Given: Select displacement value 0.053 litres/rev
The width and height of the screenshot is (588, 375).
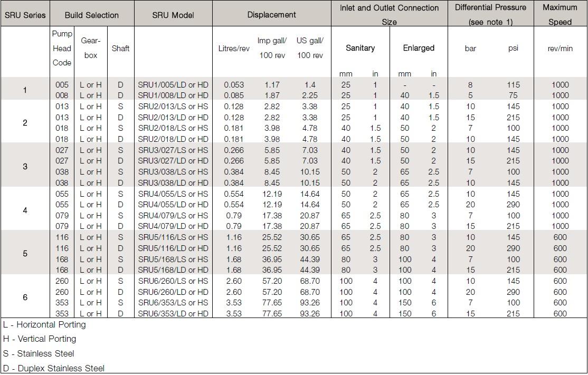Looking at the screenshot, I should tap(234, 85).
